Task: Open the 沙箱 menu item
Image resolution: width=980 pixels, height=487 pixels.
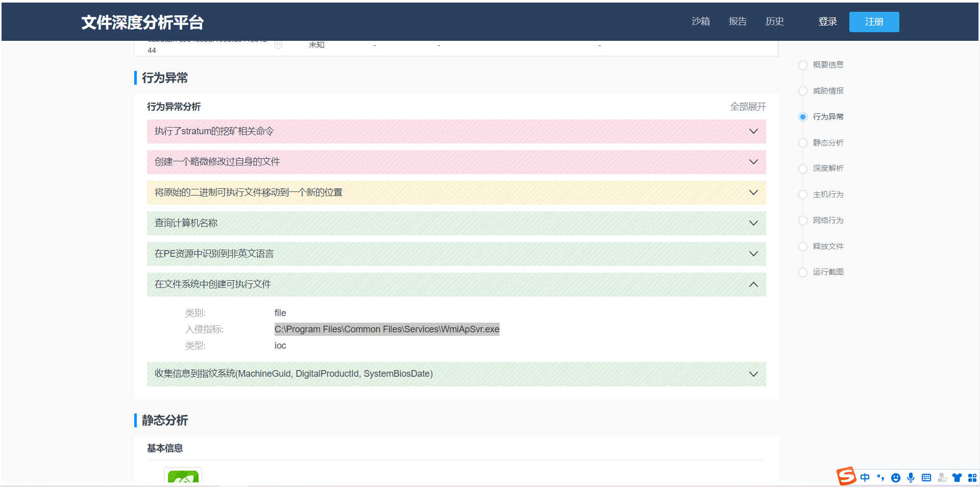Action: pos(701,21)
